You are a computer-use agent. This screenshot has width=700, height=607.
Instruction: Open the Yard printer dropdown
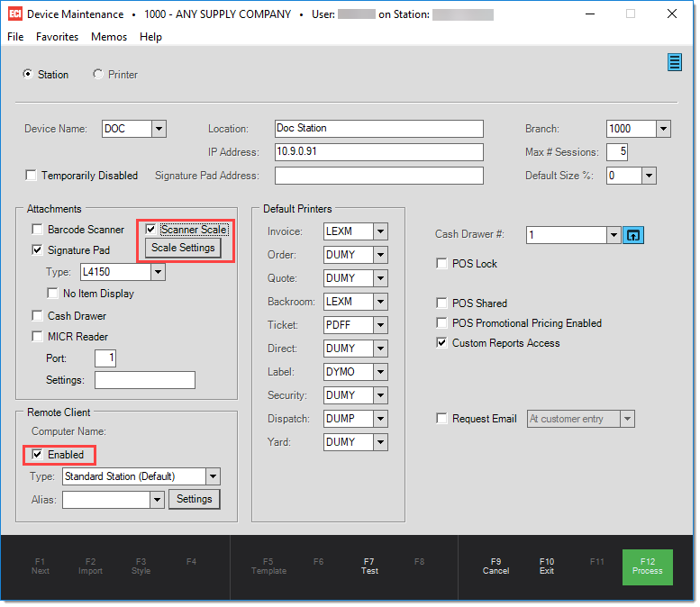[x=382, y=444]
